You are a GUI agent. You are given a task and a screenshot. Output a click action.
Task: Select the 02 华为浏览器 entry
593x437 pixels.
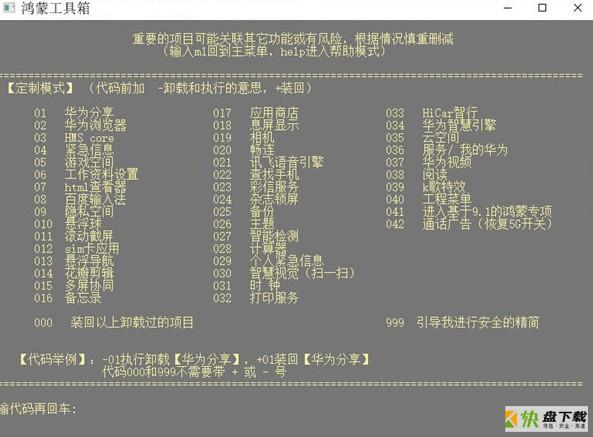(80, 125)
